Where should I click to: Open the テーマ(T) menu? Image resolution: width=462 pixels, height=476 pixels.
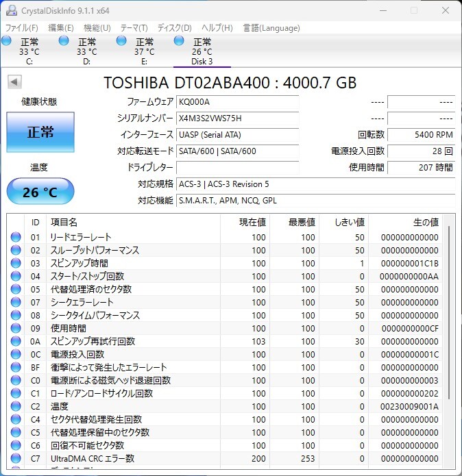pos(134,28)
